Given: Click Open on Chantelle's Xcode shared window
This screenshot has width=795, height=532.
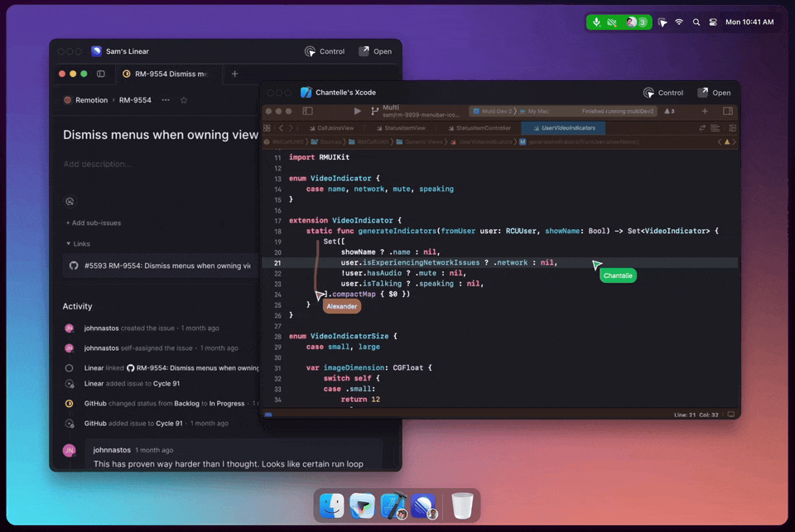Looking at the screenshot, I should pyautogui.click(x=714, y=93).
